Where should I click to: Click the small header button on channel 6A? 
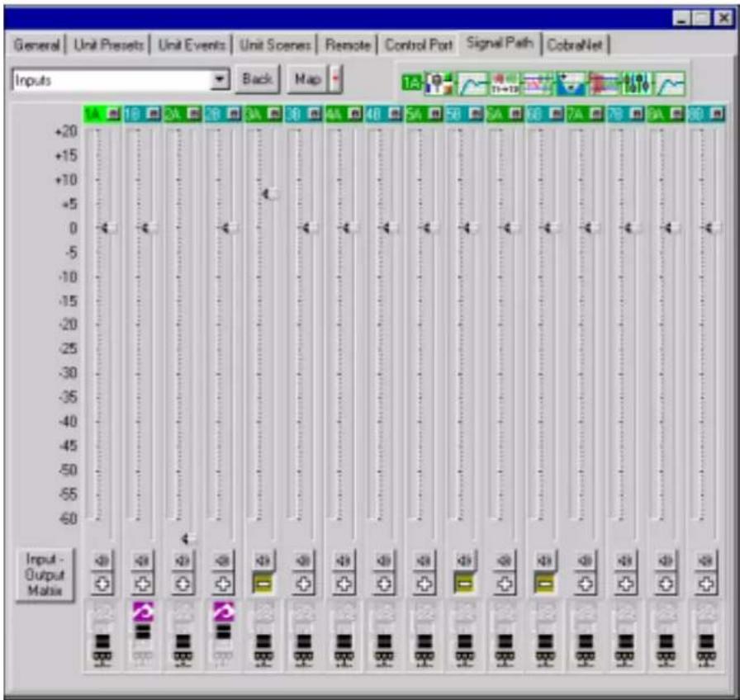[517, 113]
